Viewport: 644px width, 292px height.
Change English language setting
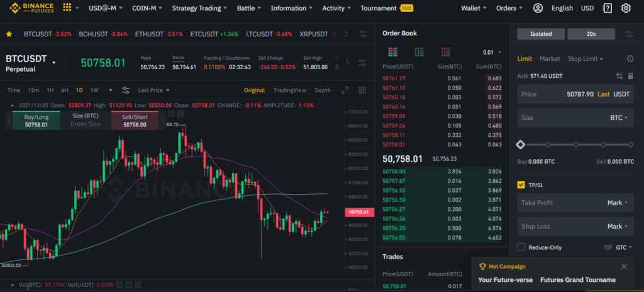562,8
